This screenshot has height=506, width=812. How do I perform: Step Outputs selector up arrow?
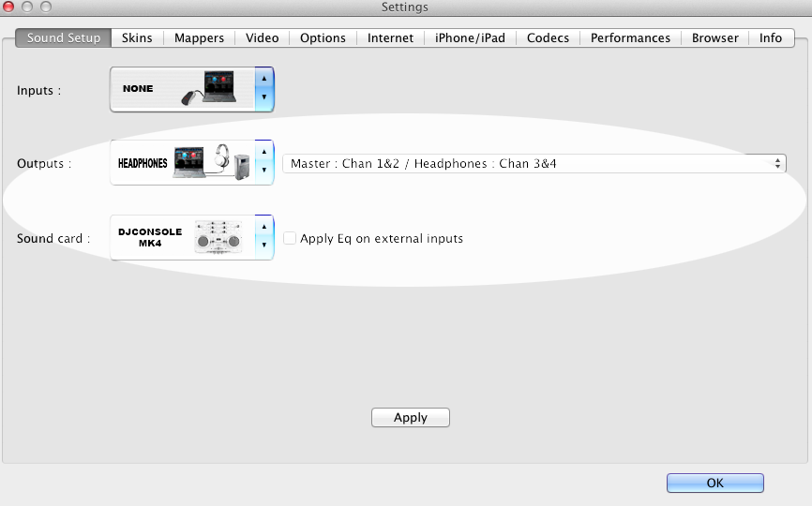(264, 153)
